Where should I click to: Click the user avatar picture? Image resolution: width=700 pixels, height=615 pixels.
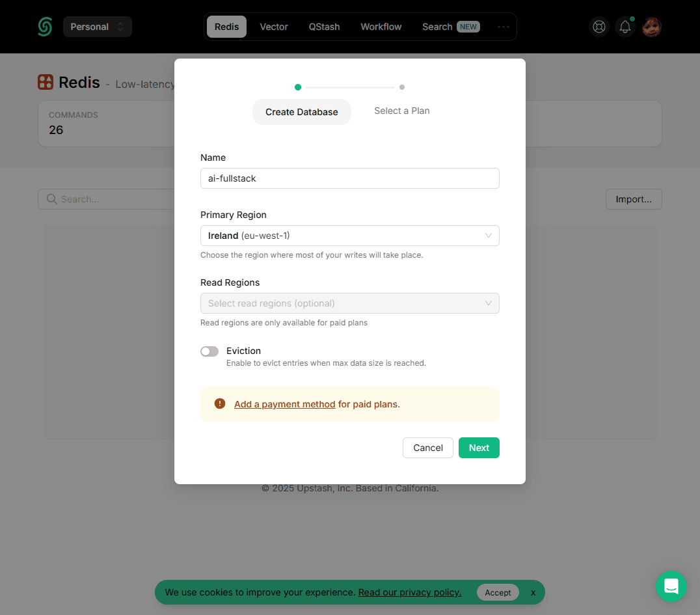tap(652, 27)
